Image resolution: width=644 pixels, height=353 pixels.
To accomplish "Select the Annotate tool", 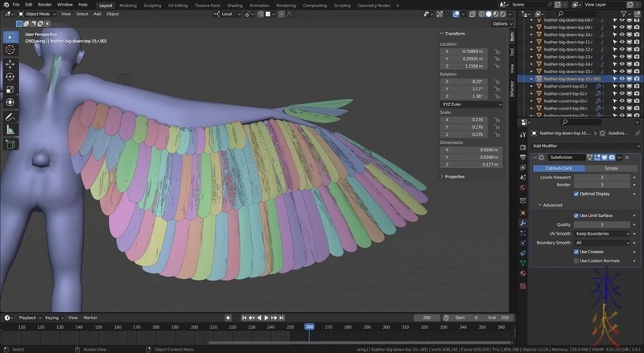I will point(10,116).
